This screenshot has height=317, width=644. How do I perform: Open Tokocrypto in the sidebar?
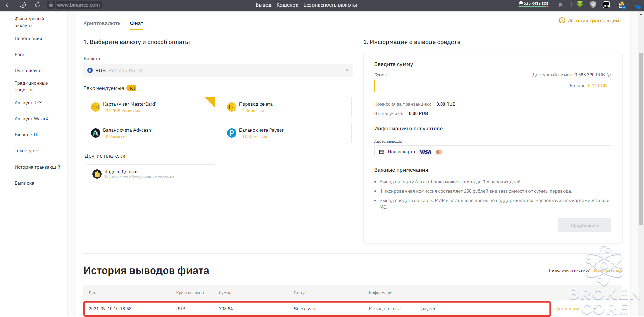[26, 151]
